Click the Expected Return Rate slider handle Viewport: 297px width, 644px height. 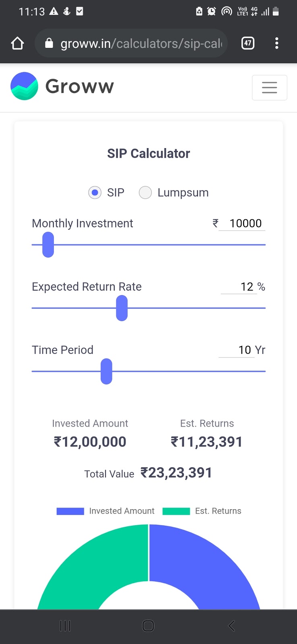pos(122,308)
